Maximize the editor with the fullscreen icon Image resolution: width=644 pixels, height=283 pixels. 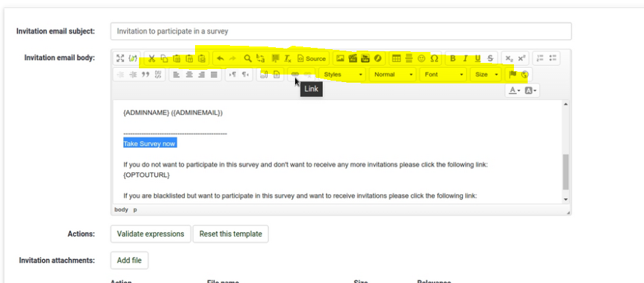120,58
